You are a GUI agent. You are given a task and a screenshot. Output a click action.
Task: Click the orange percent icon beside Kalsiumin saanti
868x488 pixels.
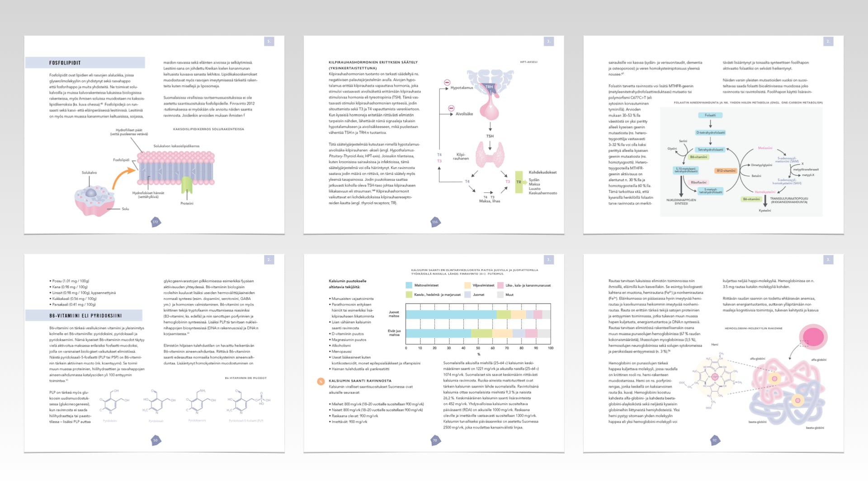pyautogui.click(x=321, y=381)
